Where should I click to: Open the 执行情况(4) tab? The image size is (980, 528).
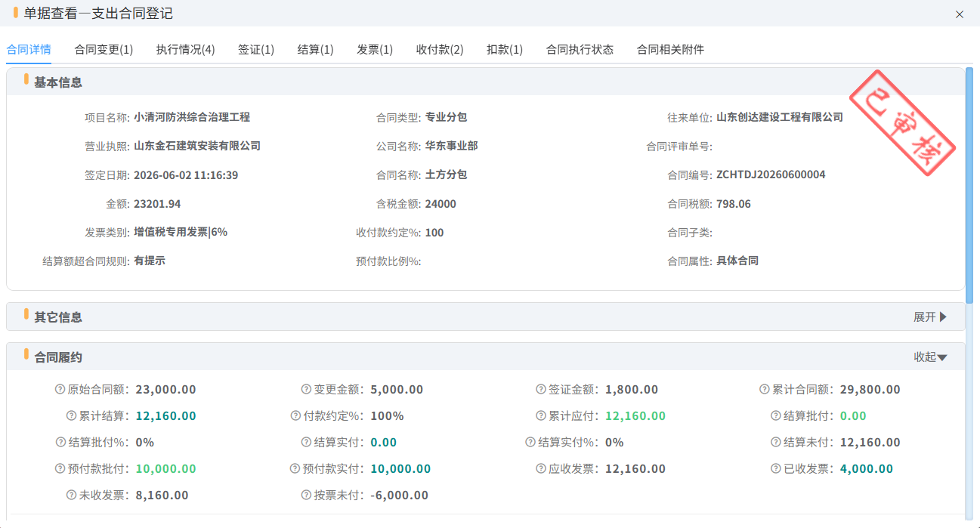(x=186, y=50)
